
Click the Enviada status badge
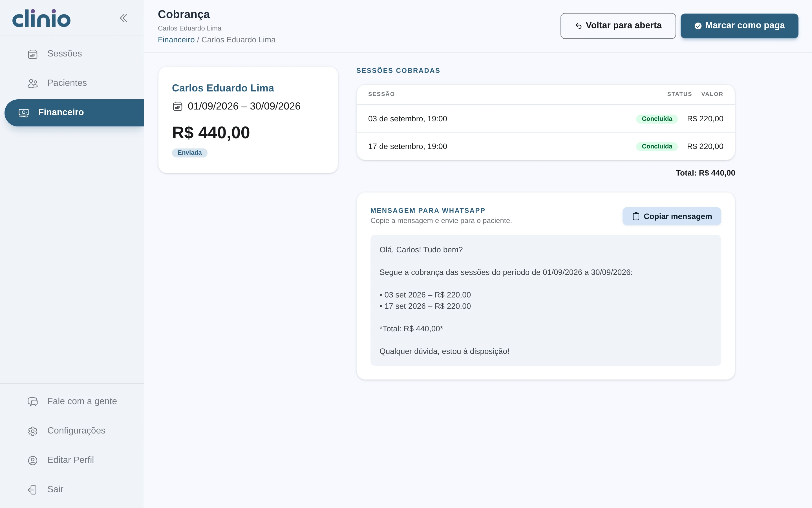pos(189,153)
